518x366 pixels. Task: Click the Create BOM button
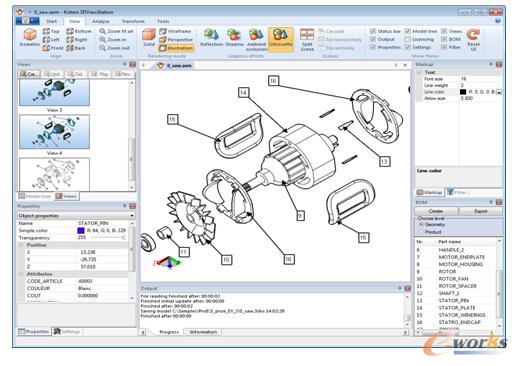point(436,211)
